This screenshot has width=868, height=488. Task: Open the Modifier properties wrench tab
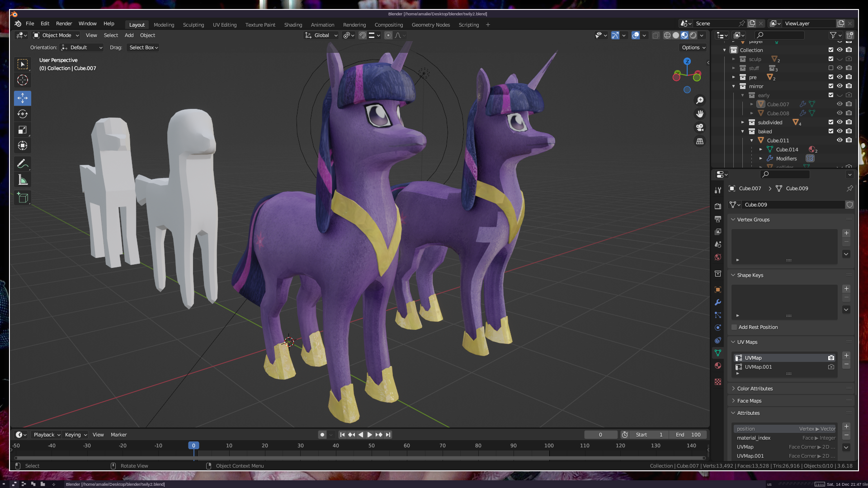[x=718, y=302]
